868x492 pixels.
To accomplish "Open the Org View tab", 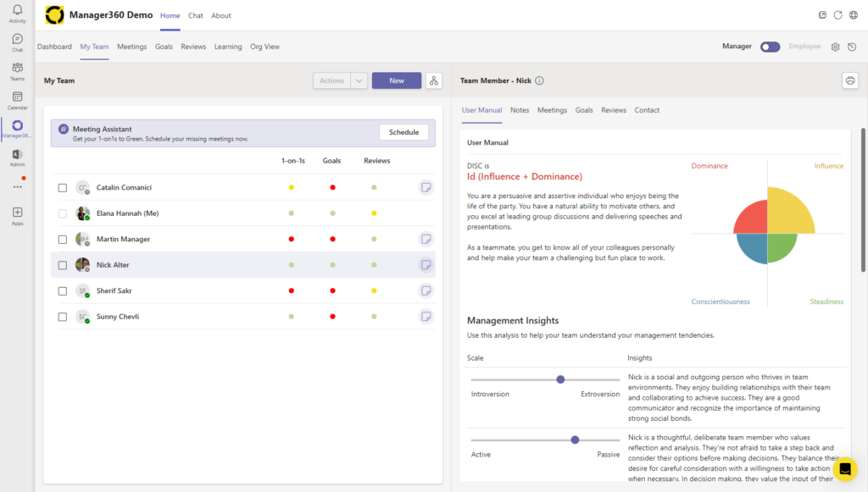I will [x=264, y=47].
